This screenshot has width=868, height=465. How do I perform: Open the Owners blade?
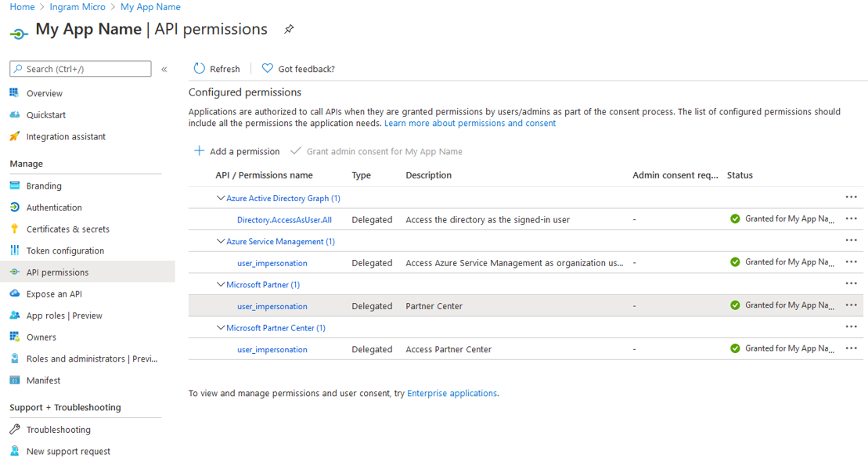[44, 337]
